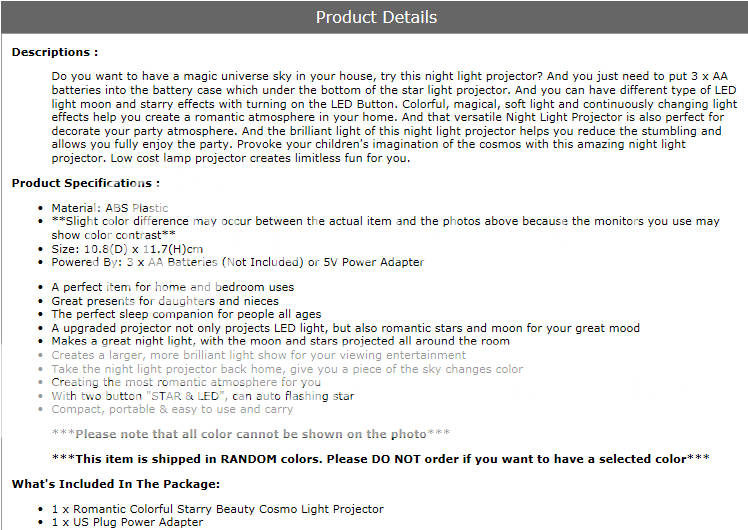Click the Product Specifications heading

point(86,183)
